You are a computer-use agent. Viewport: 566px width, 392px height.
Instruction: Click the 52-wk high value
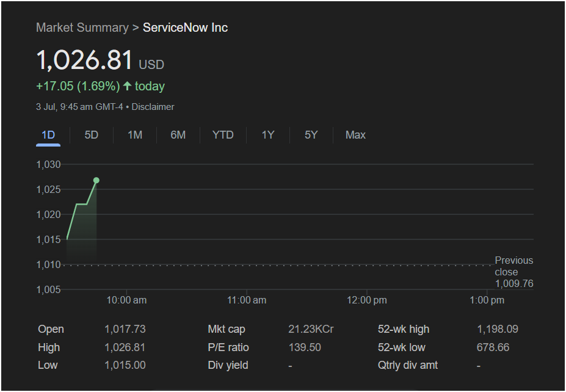(x=498, y=329)
